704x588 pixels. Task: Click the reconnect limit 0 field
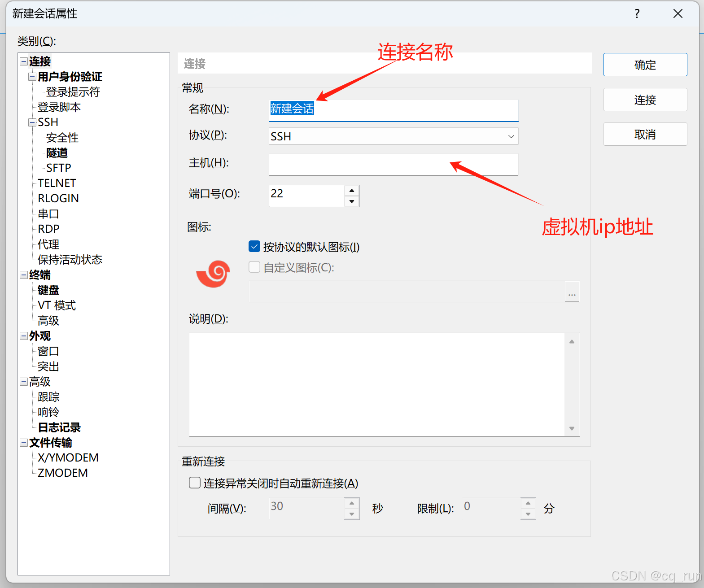tap(492, 509)
